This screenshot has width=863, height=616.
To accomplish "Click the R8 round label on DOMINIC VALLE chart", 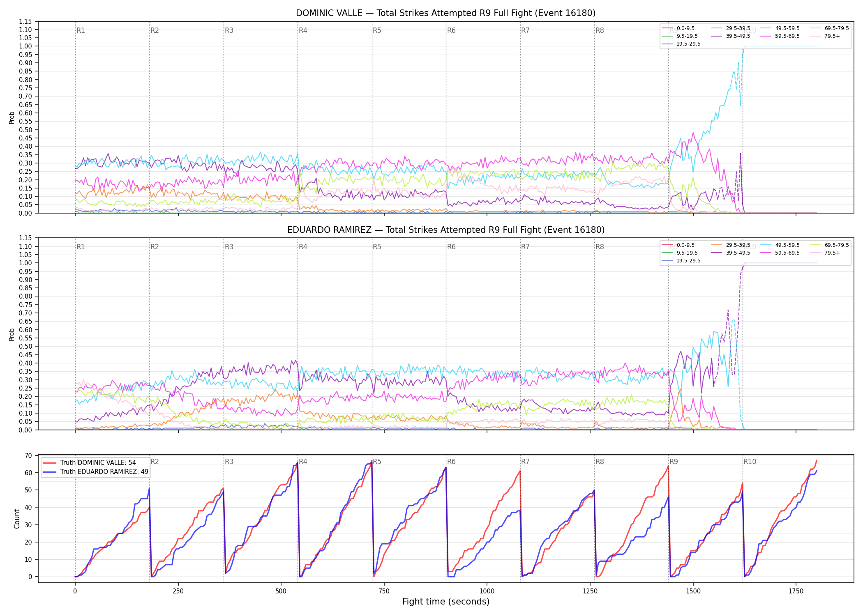I will [600, 30].
